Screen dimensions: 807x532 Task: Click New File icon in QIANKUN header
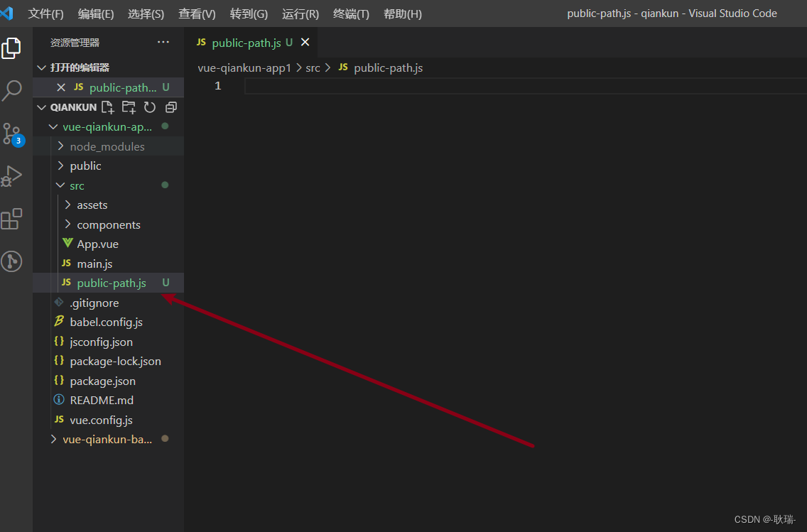[x=107, y=107]
